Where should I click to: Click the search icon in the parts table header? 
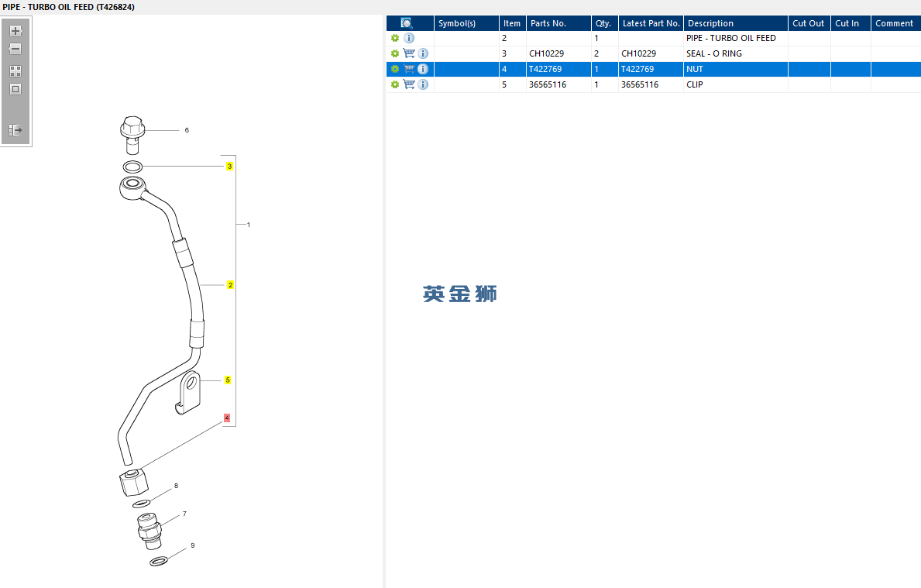point(407,23)
